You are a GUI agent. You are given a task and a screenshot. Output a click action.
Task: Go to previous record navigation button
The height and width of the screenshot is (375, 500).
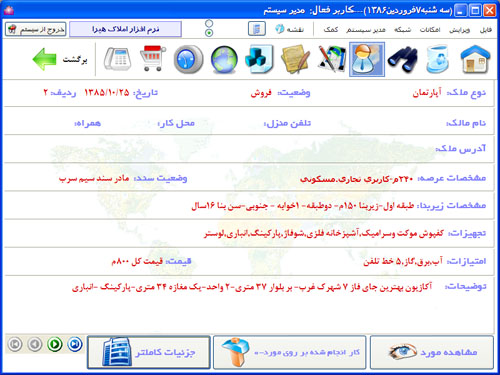pyautogui.click(x=35, y=344)
